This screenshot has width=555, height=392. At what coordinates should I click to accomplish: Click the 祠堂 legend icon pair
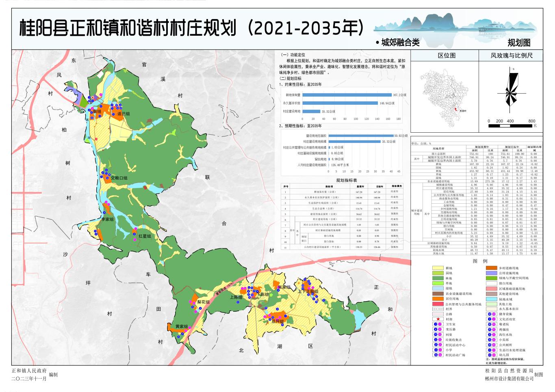(x=438, y=335)
